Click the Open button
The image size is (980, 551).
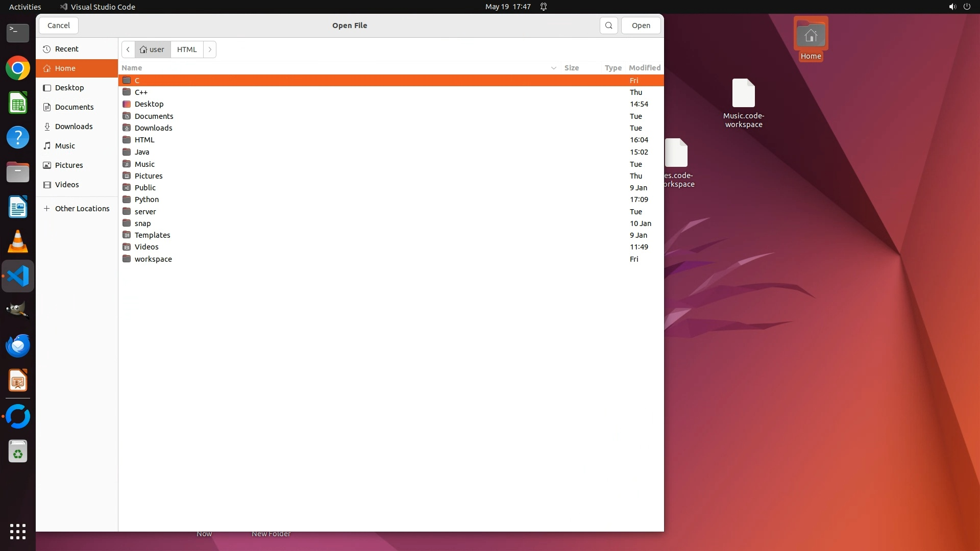pos(641,26)
